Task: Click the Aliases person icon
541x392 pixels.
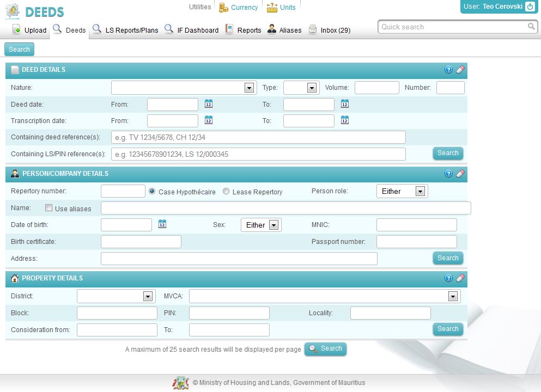Action: click(272, 29)
